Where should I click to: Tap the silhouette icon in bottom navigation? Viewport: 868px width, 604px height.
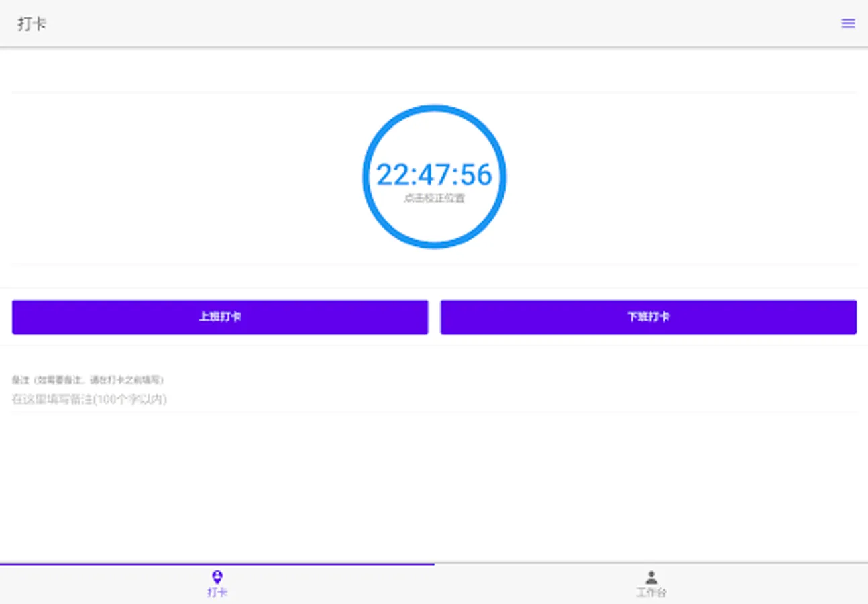point(650,576)
